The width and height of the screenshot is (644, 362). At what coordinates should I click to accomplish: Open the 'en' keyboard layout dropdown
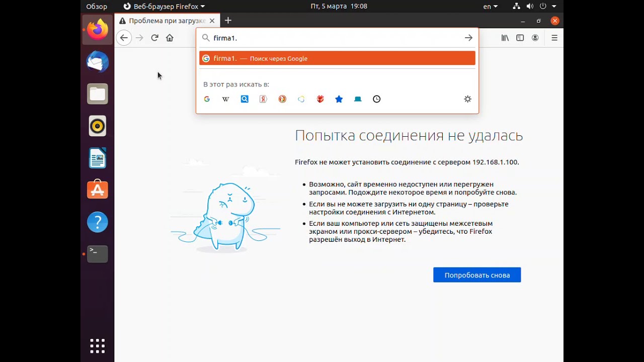click(x=490, y=7)
